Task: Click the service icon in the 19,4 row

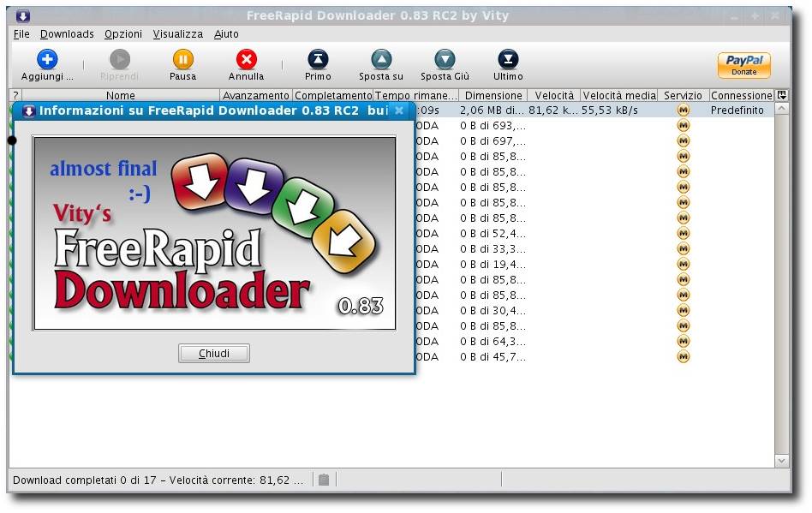Action: coord(683,264)
